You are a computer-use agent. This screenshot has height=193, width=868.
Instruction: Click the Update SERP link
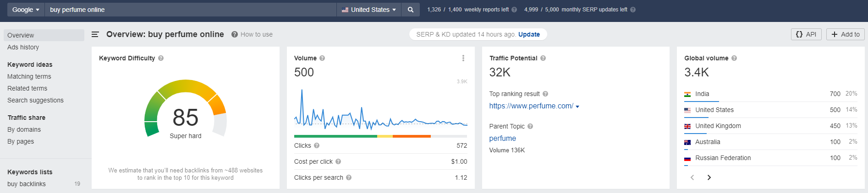(529, 34)
